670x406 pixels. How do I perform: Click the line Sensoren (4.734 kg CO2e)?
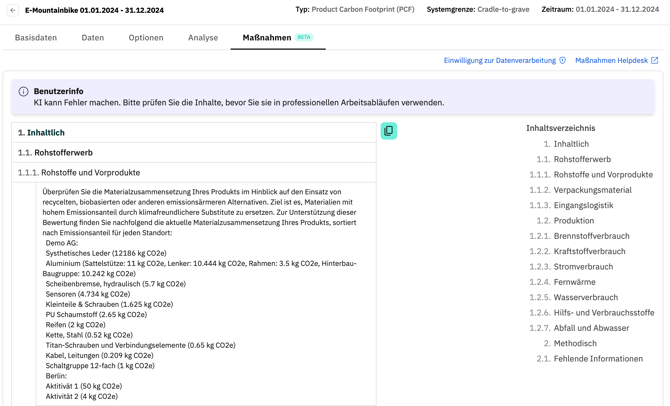[x=88, y=294]
